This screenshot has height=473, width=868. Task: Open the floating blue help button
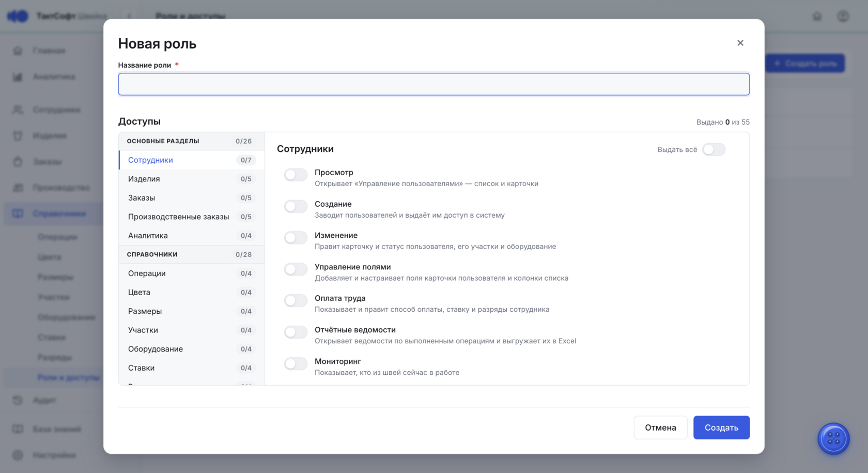pyautogui.click(x=833, y=439)
